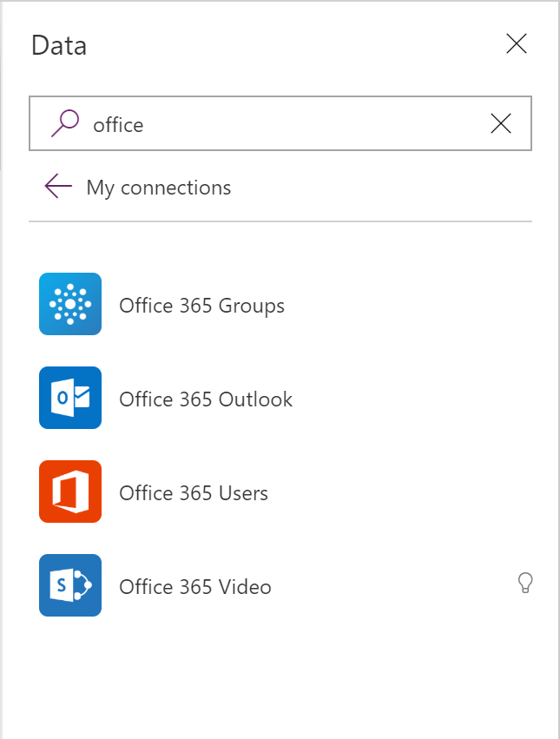The height and width of the screenshot is (739, 560).
Task: Choose Office 365 Outlook connector text
Action: [x=206, y=399]
